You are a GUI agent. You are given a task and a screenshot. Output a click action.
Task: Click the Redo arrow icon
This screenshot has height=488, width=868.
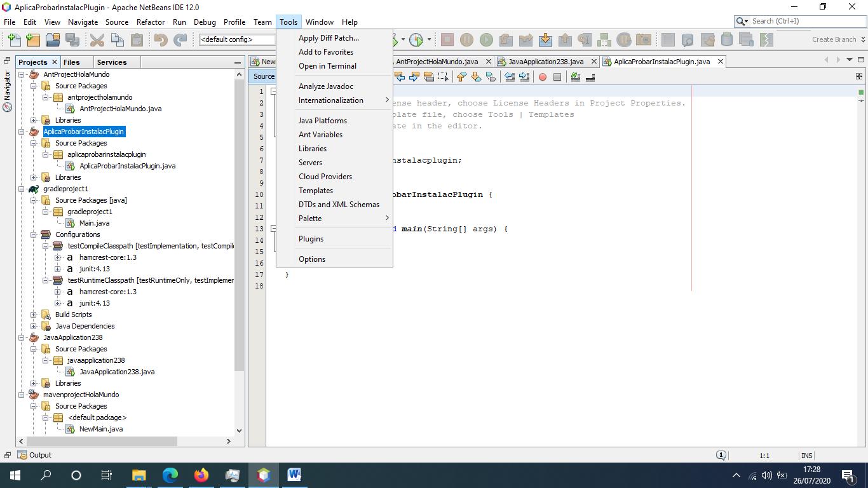[x=180, y=39]
